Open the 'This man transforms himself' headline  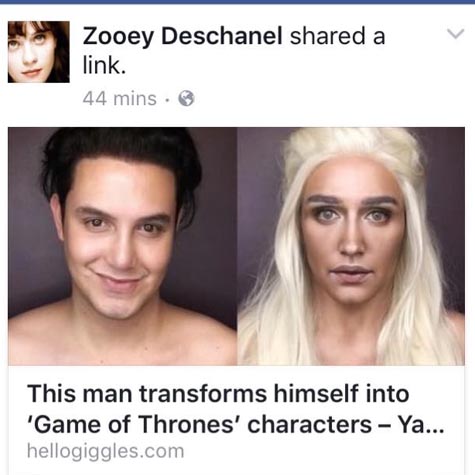tap(235, 409)
